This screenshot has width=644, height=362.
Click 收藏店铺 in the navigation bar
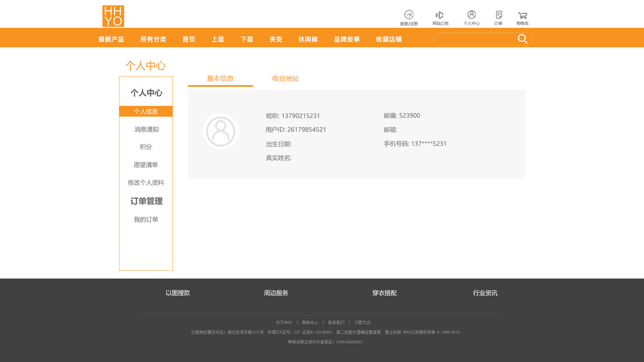click(x=389, y=39)
